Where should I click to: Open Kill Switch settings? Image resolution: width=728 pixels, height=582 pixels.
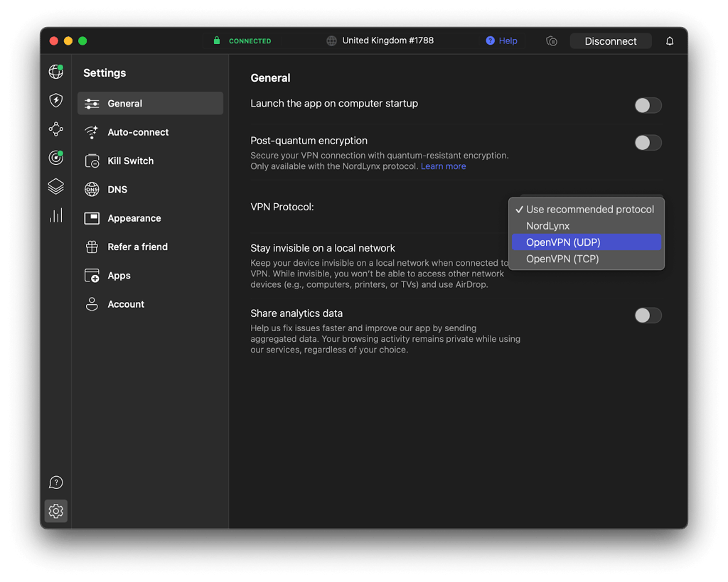pyautogui.click(x=151, y=161)
